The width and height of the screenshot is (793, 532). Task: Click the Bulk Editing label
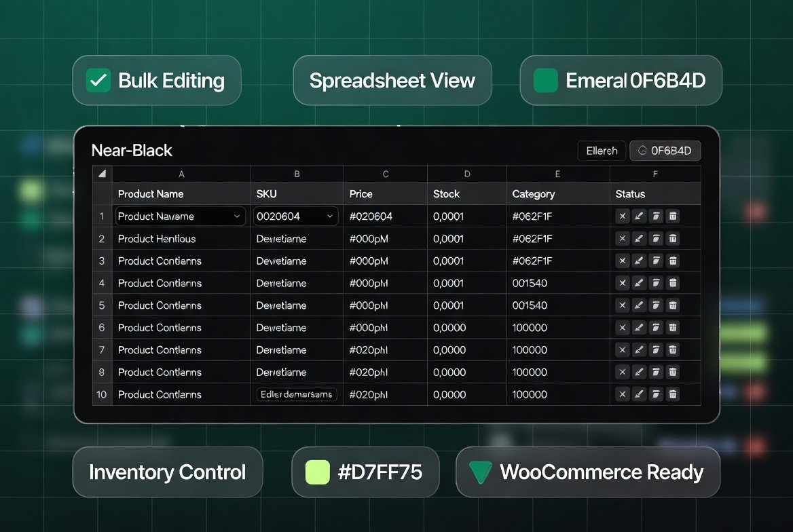tap(172, 81)
